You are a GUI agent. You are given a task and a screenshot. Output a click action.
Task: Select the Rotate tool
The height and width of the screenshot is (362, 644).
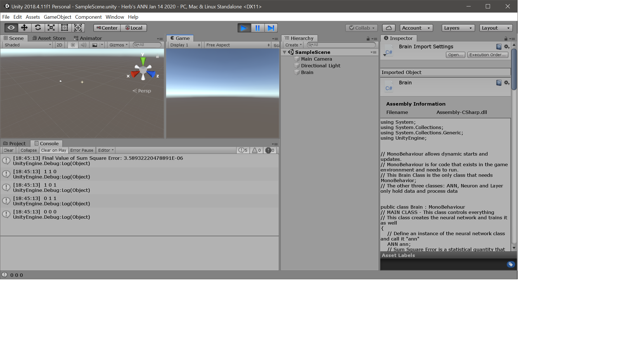[38, 28]
